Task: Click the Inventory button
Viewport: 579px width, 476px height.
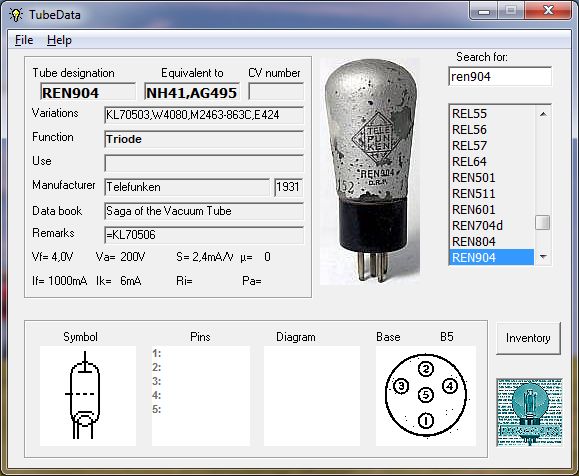Action: tap(528, 338)
